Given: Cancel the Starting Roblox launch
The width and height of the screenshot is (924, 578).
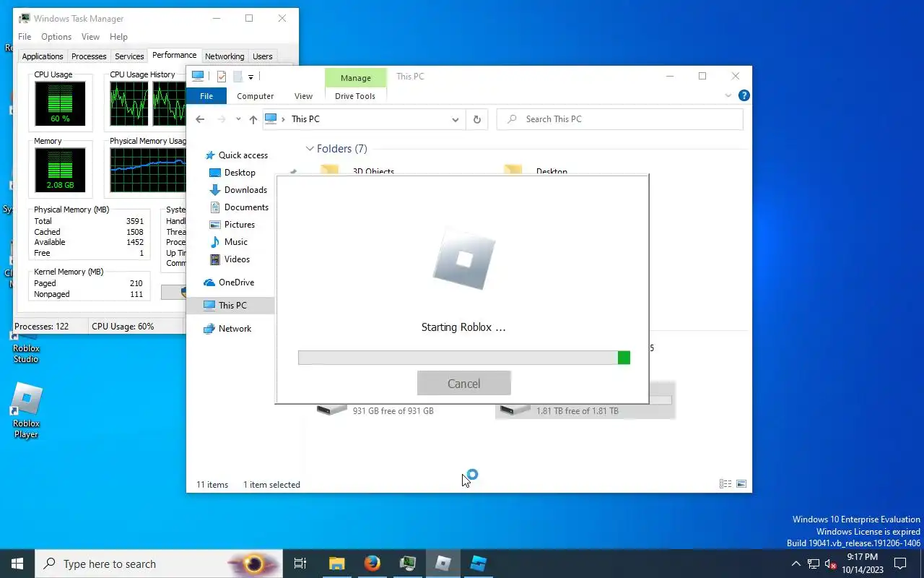Looking at the screenshot, I should coord(463,384).
